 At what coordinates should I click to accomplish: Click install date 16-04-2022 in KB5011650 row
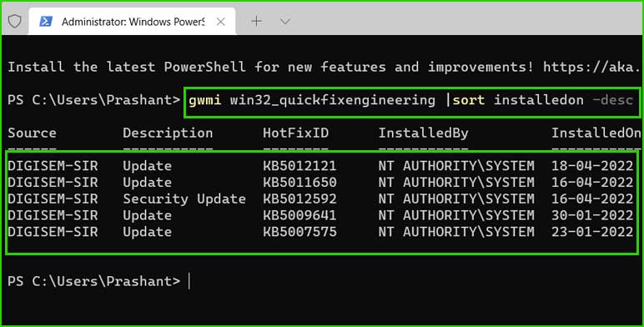591,183
